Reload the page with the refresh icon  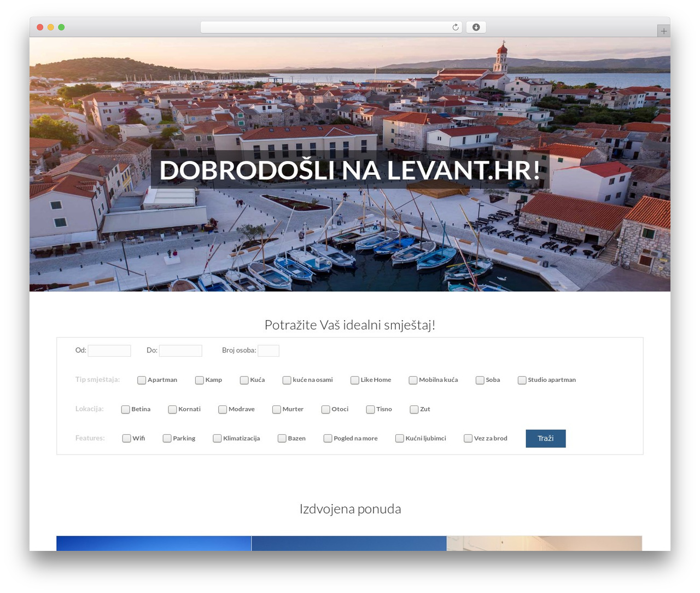tap(455, 27)
